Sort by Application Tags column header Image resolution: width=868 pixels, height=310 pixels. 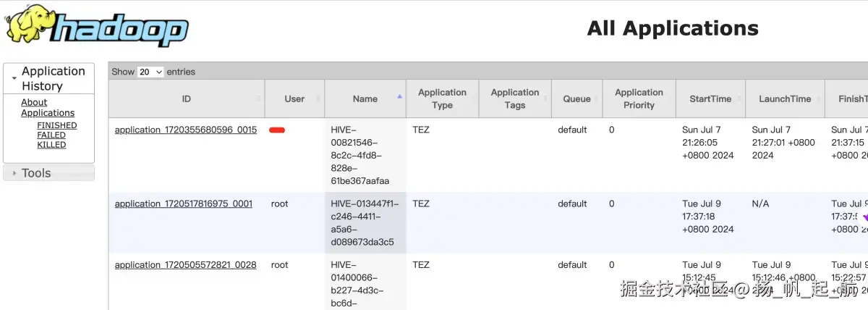515,99
